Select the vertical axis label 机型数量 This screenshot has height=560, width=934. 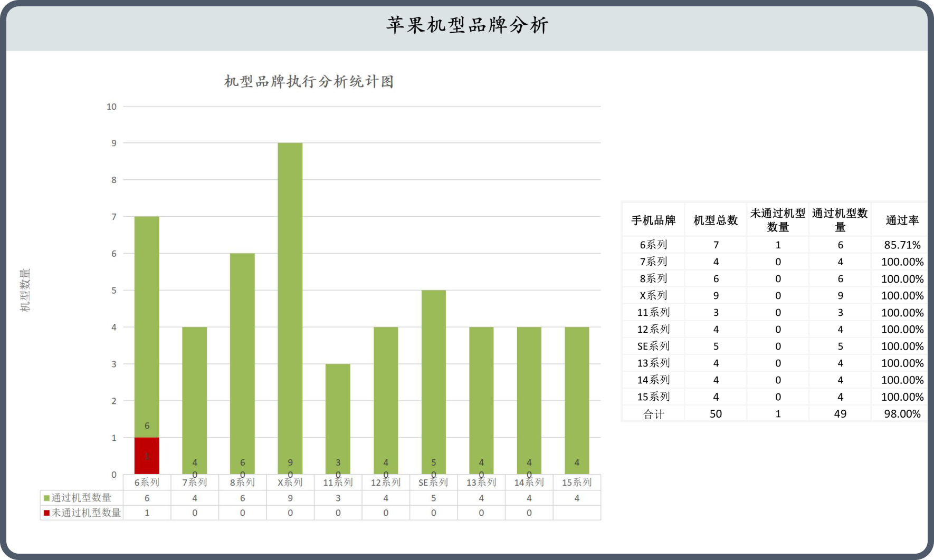click(x=25, y=290)
